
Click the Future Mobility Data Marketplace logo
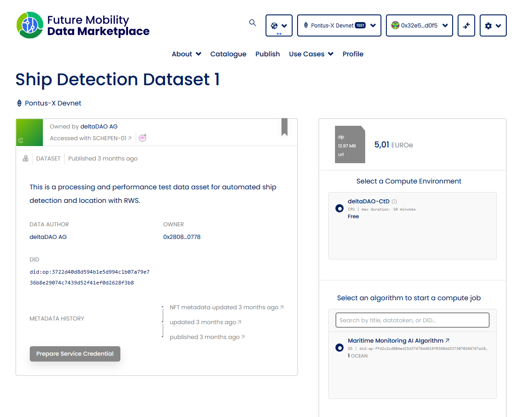click(83, 26)
